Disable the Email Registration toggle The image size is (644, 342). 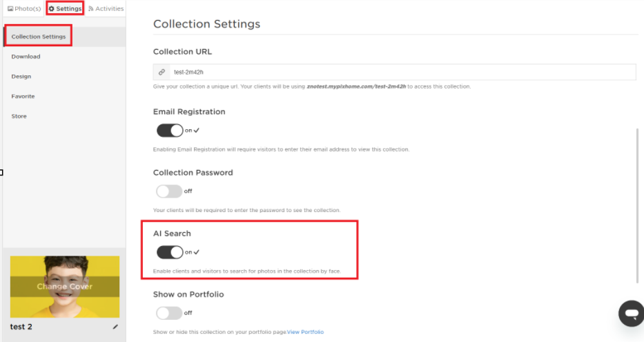click(x=170, y=131)
